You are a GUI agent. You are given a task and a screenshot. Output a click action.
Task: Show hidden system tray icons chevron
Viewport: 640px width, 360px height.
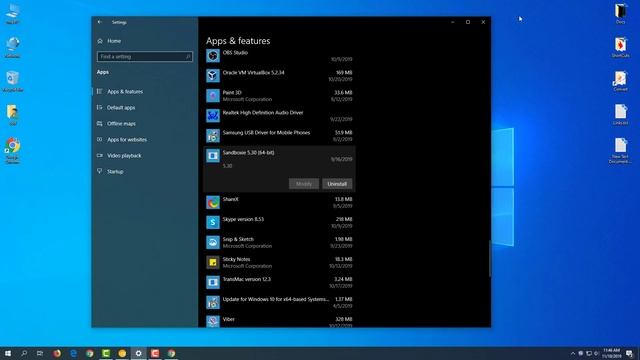coord(573,353)
